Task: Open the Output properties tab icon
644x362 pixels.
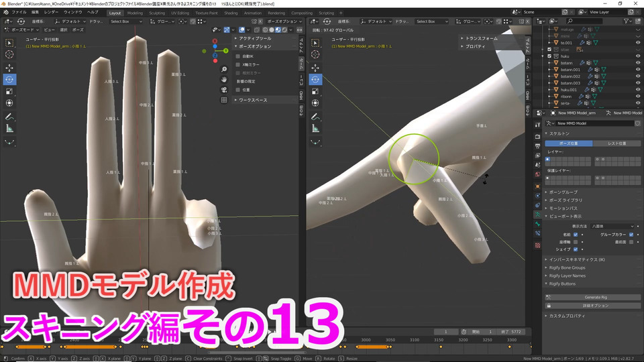Action: 537,146
